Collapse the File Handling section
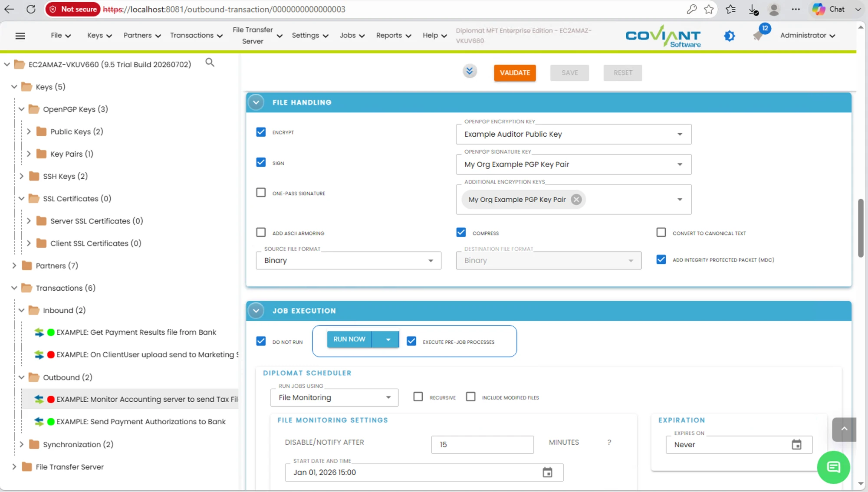The width and height of the screenshot is (868, 492). coord(256,102)
